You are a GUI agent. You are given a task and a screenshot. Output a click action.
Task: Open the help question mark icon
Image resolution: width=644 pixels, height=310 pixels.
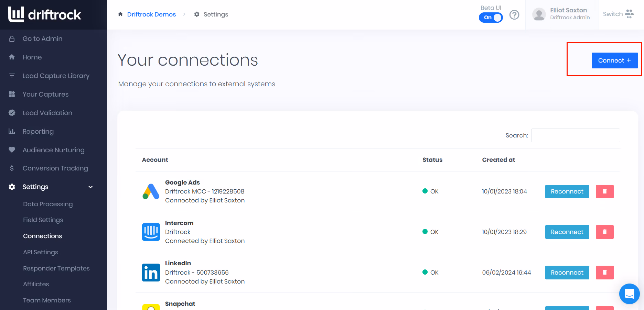514,15
